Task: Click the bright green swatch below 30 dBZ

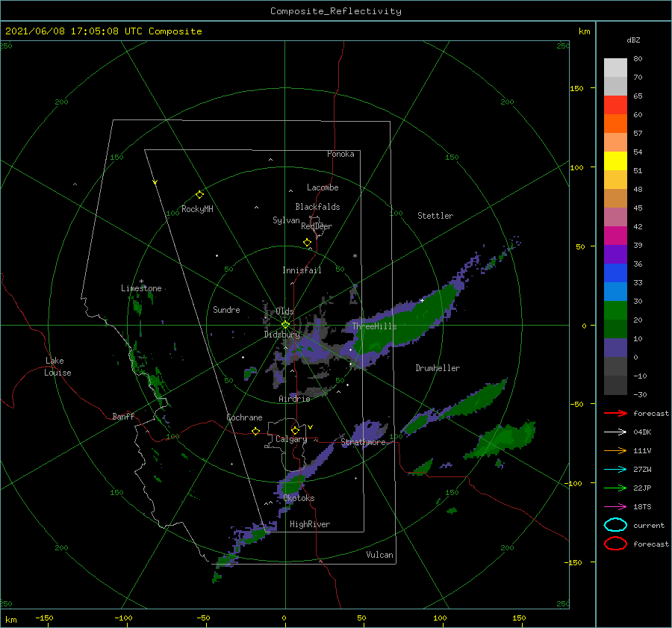Action: 615,310
